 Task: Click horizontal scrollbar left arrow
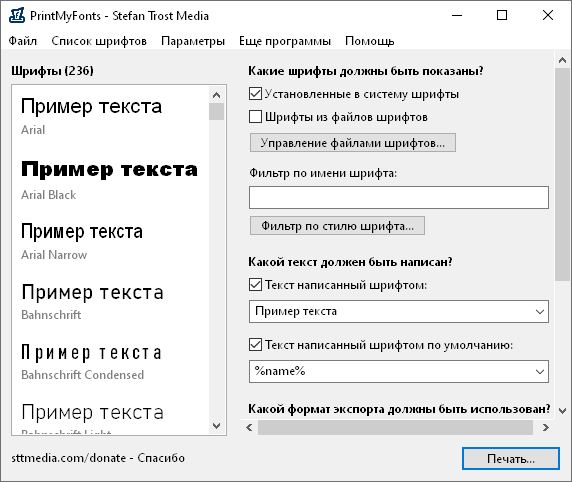249,427
